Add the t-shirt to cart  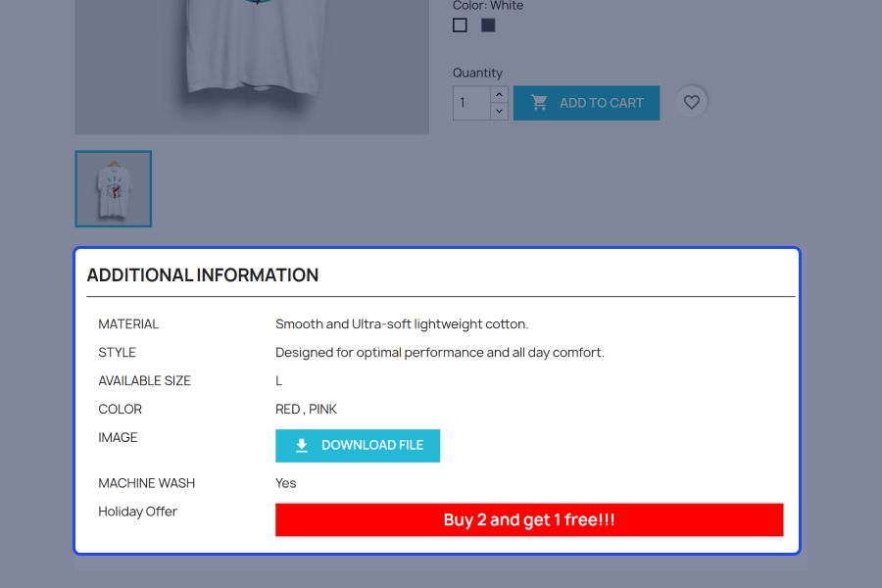click(x=586, y=103)
